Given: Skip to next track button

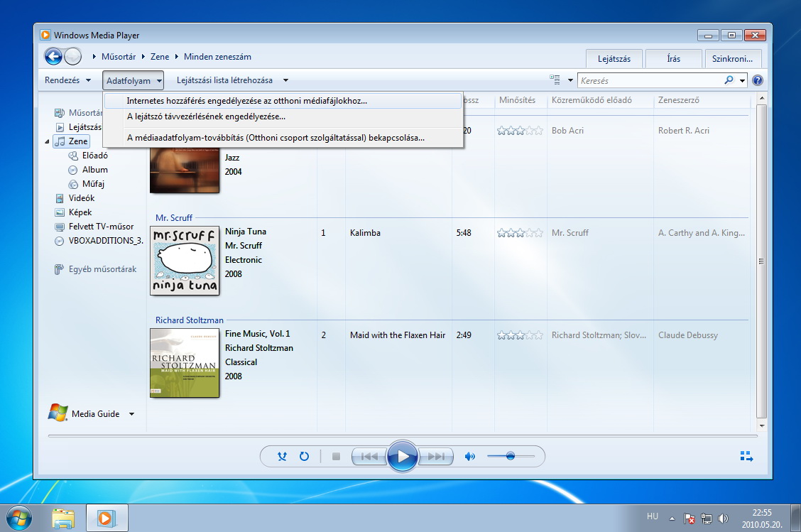Looking at the screenshot, I should click(x=437, y=457).
